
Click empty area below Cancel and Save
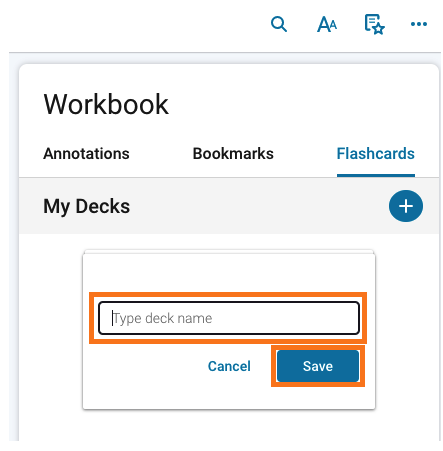(229, 397)
